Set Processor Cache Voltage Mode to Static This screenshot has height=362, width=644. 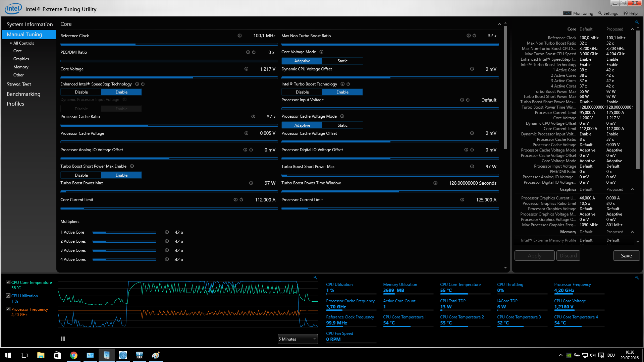(342, 125)
